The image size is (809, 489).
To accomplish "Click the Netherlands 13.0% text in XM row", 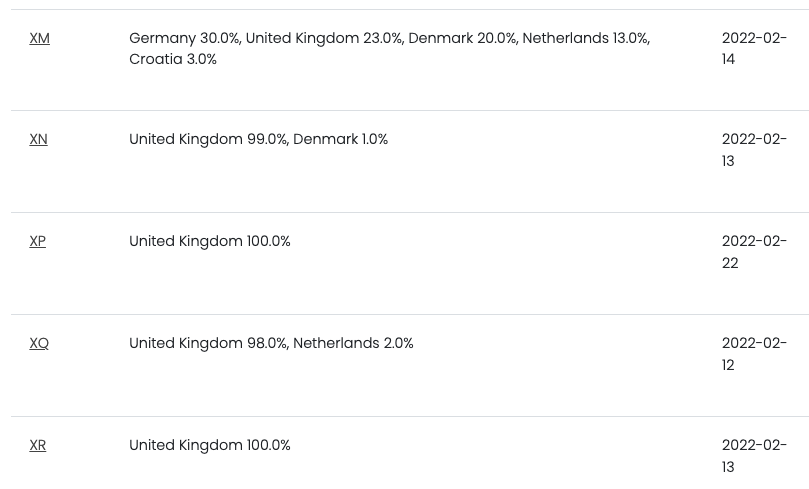I will (585, 38).
